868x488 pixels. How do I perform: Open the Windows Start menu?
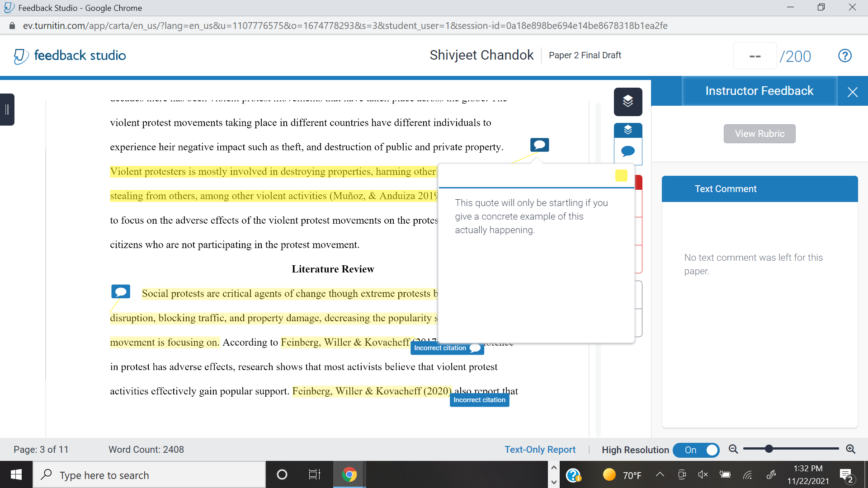[16, 474]
